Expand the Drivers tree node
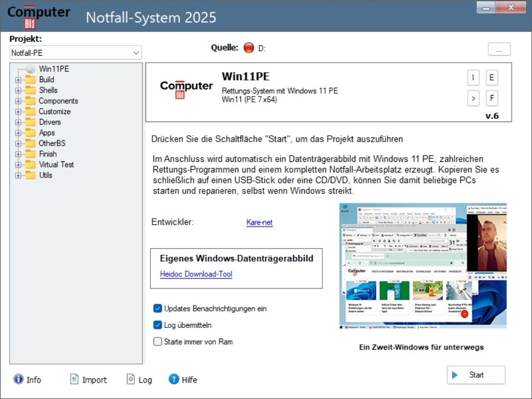 coord(19,122)
